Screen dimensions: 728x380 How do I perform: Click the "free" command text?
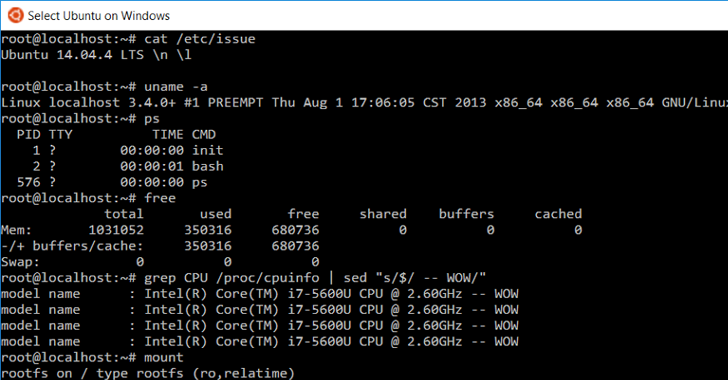[x=160, y=198]
